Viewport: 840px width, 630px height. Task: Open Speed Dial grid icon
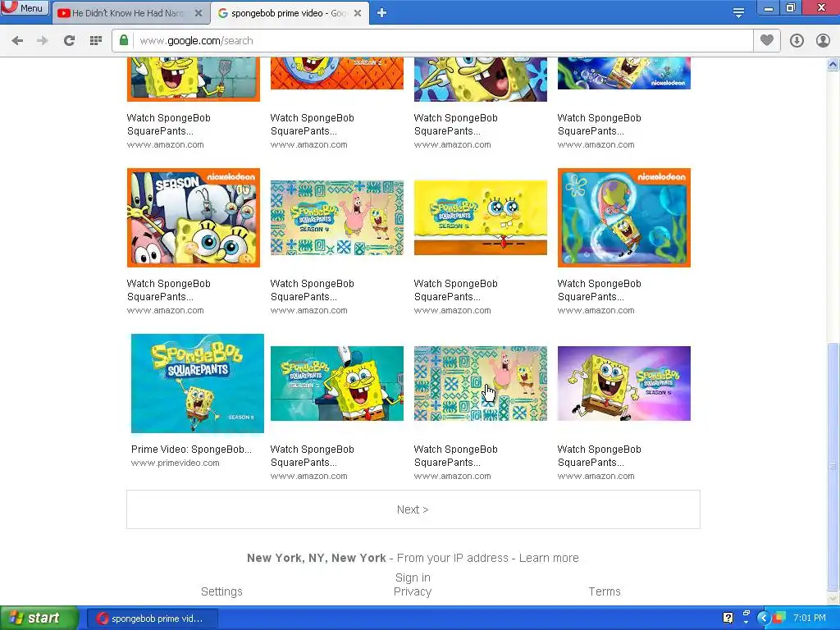click(x=96, y=41)
